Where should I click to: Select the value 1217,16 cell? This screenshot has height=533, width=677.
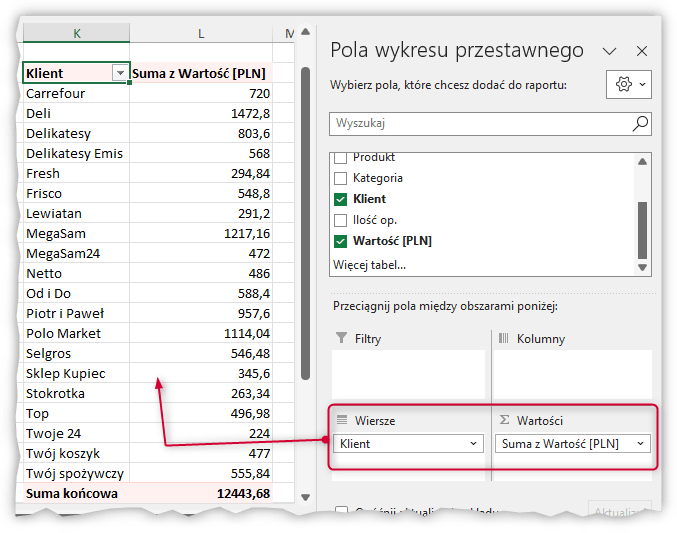[x=201, y=233]
